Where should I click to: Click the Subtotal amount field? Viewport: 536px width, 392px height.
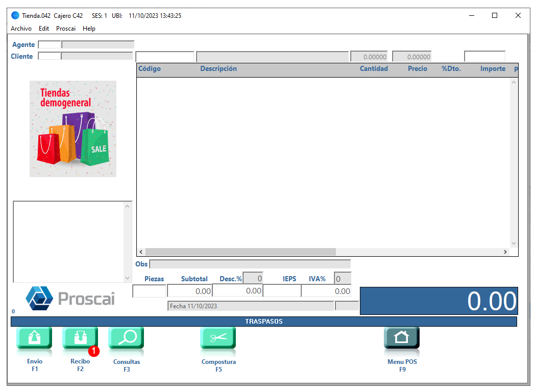pos(190,291)
